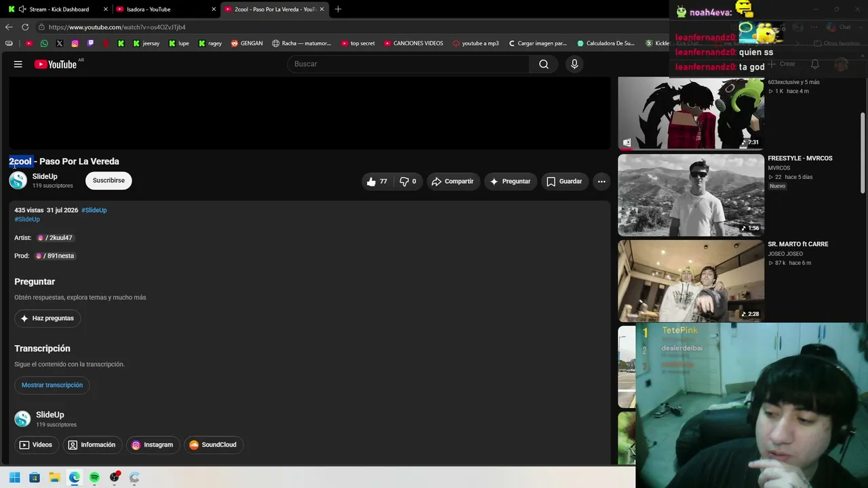Open the FREESTYLE - MVRCOS video title
The height and width of the screenshot is (488, 868).
(x=800, y=159)
